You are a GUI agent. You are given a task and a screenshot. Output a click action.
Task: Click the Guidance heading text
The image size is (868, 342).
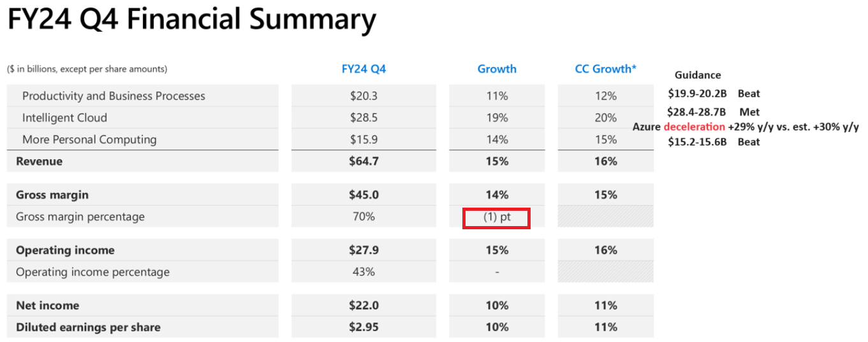pyautogui.click(x=698, y=75)
